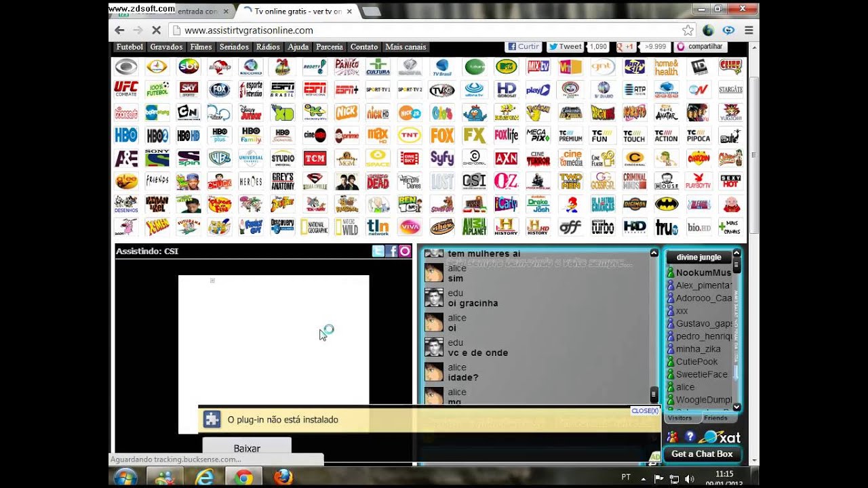Screen dimensions: 868x488
Task: Open the Grey's Anatomy series icon
Action: click(x=283, y=181)
